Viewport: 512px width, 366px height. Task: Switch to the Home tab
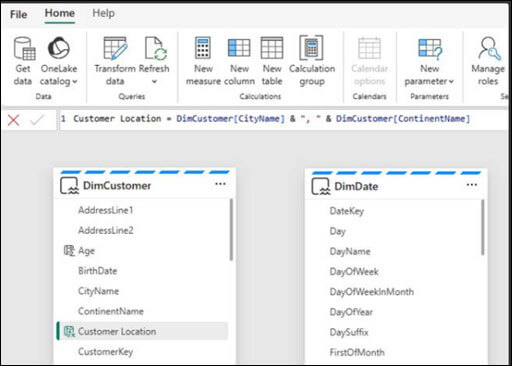click(60, 14)
